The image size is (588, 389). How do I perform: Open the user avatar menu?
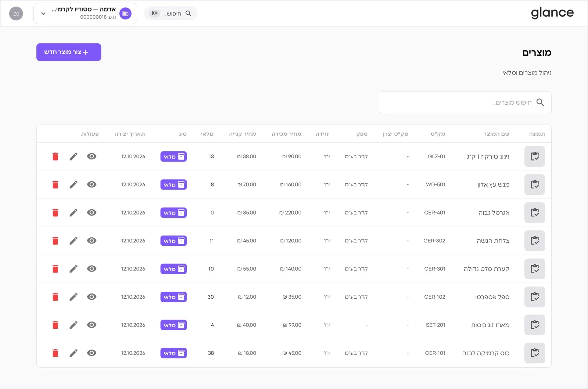pos(16,14)
